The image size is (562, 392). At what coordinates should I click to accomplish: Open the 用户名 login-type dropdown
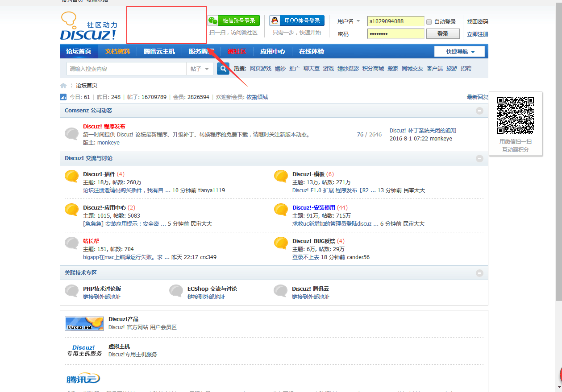click(x=349, y=21)
